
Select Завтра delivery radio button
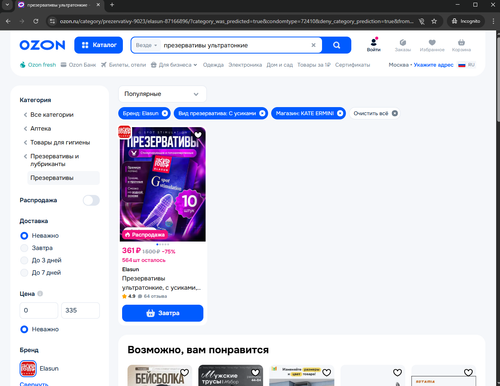[24, 248]
